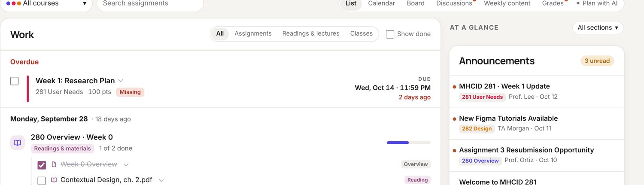Click the open-book icon beside 280 Overview
This screenshot has width=644, height=185.
click(x=18, y=143)
